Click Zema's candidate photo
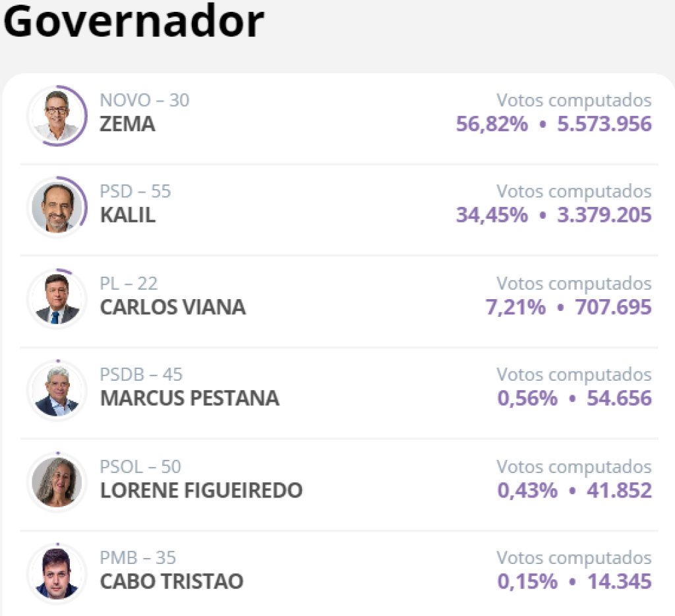 coord(57,115)
